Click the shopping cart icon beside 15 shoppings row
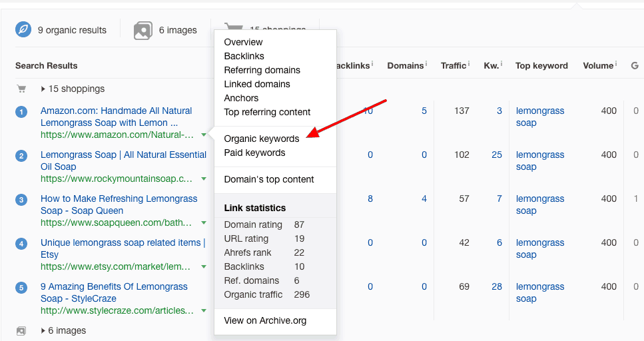 tap(21, 89)
